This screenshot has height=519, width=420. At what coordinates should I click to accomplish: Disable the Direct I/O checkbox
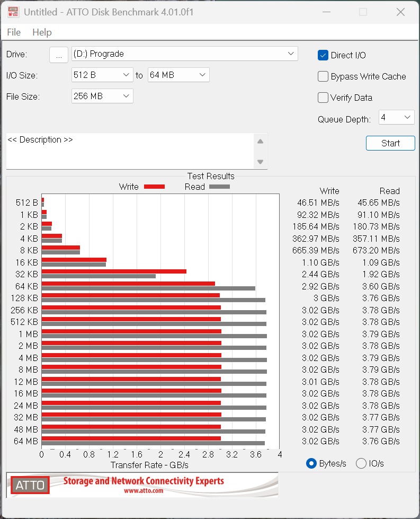(x=323, y=55)
